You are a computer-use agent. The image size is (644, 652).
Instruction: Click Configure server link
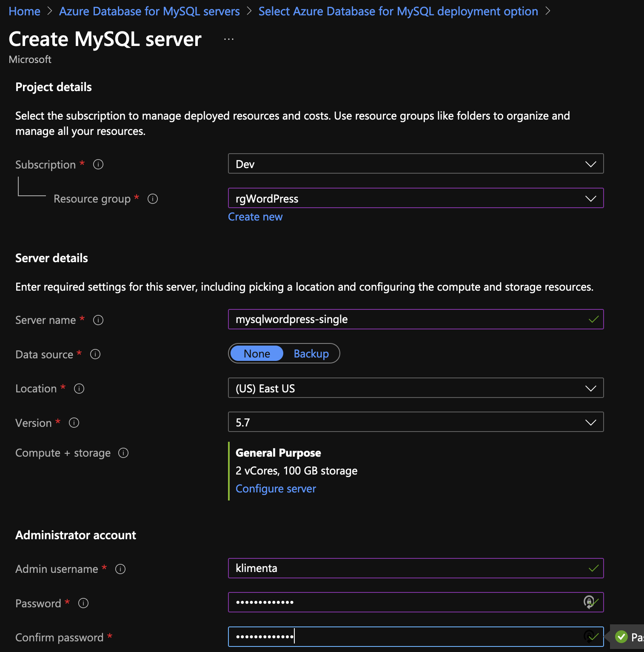276,489
